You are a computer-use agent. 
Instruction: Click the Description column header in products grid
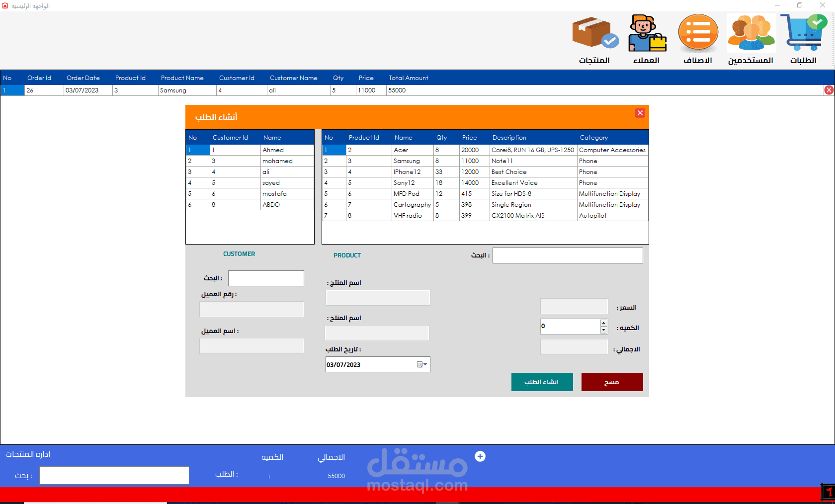point(509,138)
